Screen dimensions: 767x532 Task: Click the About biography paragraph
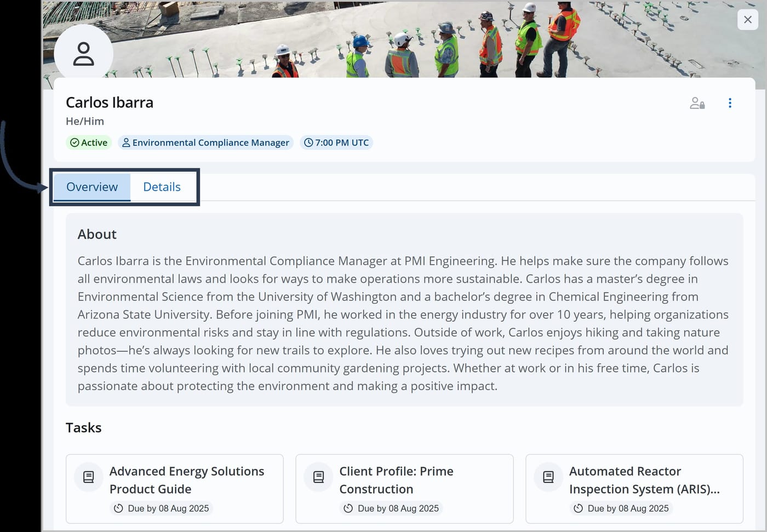[403, 323]
